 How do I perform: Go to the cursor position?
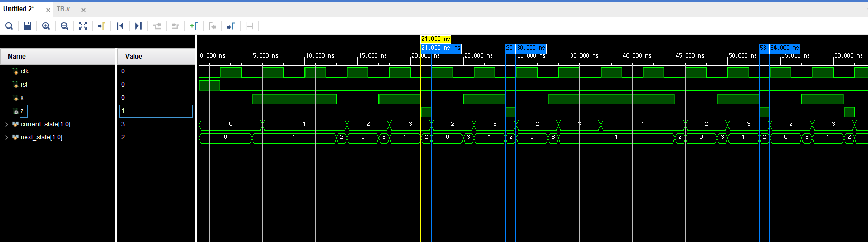click(101, 26)
